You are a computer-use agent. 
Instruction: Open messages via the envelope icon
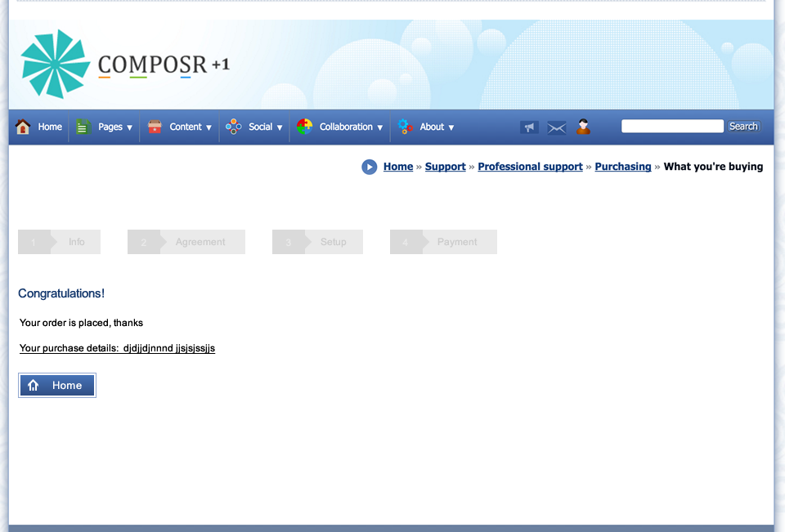point(557,127)
